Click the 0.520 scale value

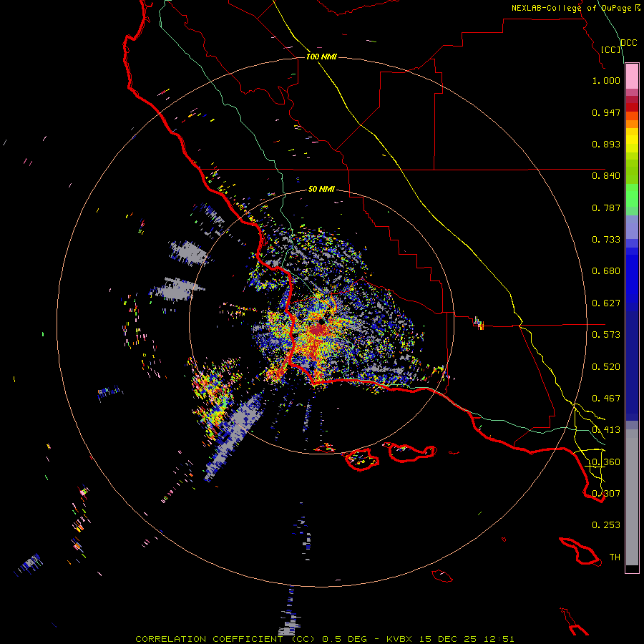tap(606, 367)
